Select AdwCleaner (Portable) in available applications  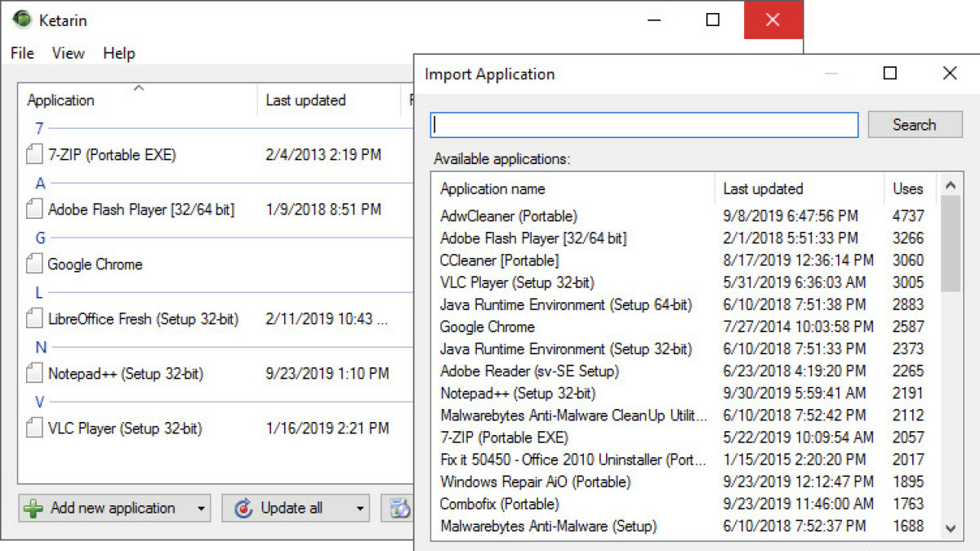508,216
